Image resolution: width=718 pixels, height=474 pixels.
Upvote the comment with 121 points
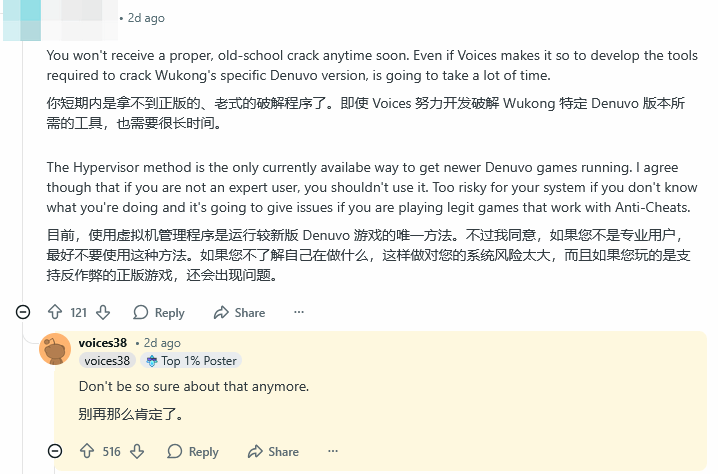[x=55, y=312]
